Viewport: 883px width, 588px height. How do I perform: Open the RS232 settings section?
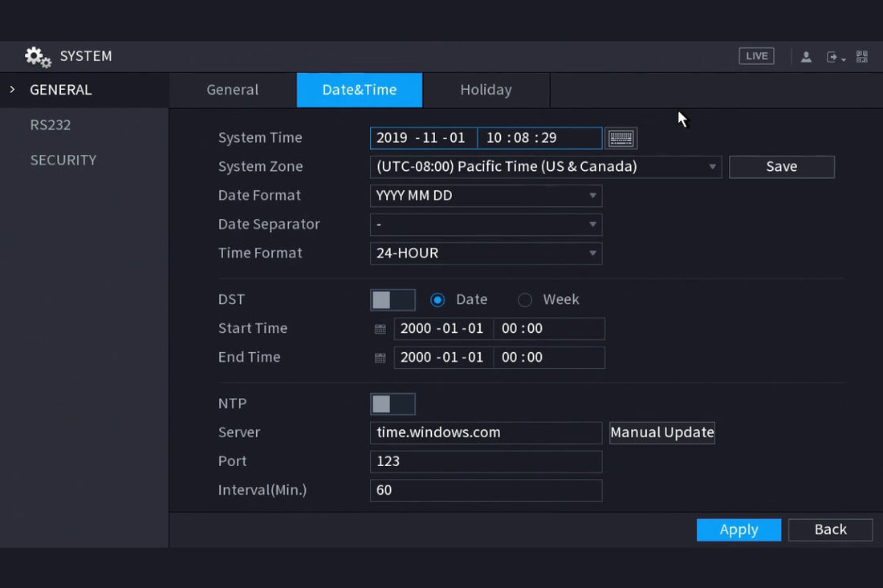tap(51, 124)
